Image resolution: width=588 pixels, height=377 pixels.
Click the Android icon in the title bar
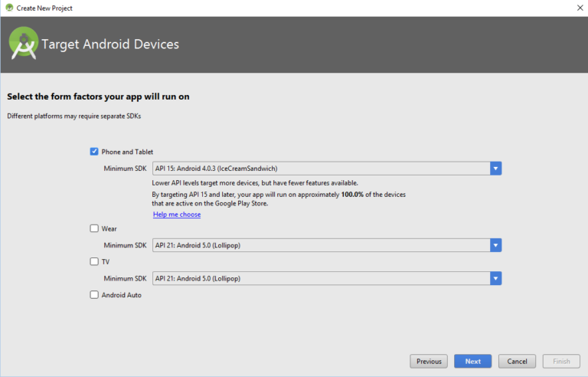8,7
